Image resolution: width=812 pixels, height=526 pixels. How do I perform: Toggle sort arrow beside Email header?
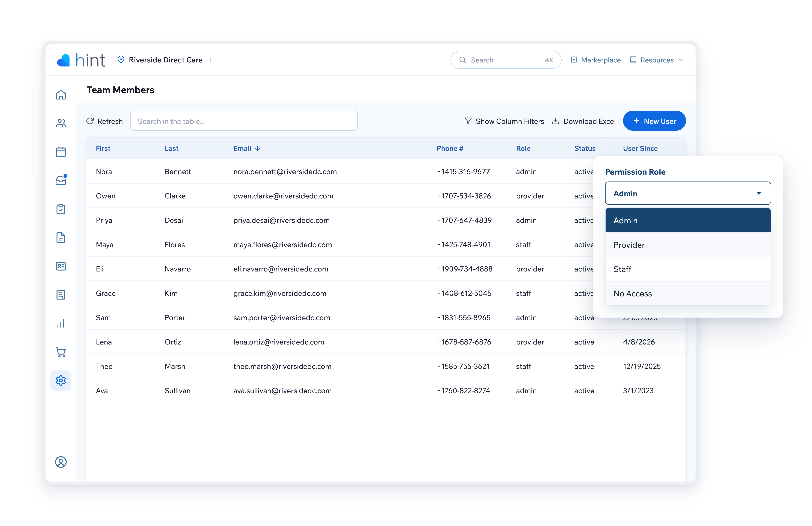[x=258, y=148]
